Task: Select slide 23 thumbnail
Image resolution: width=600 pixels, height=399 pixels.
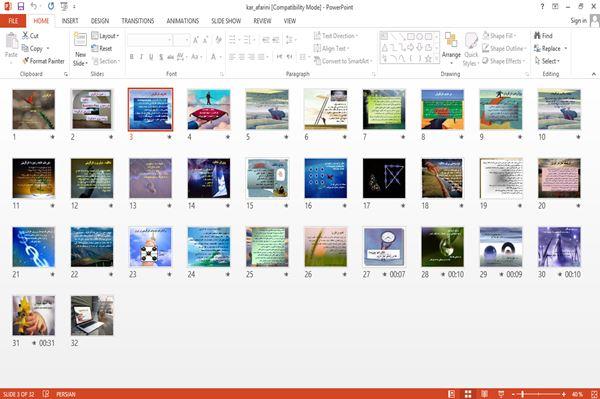Action: coord(150,247)
